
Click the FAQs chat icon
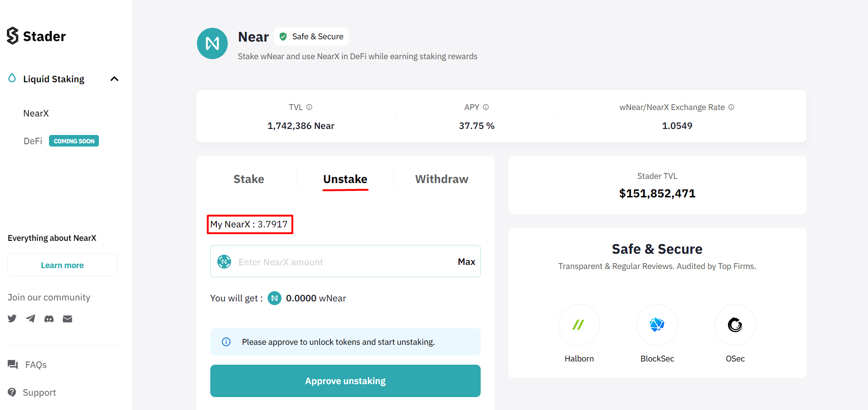click(13, 365)
